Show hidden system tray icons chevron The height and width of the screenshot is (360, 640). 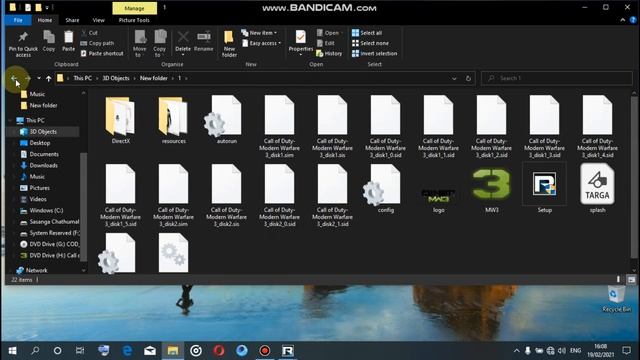[516, 351]
